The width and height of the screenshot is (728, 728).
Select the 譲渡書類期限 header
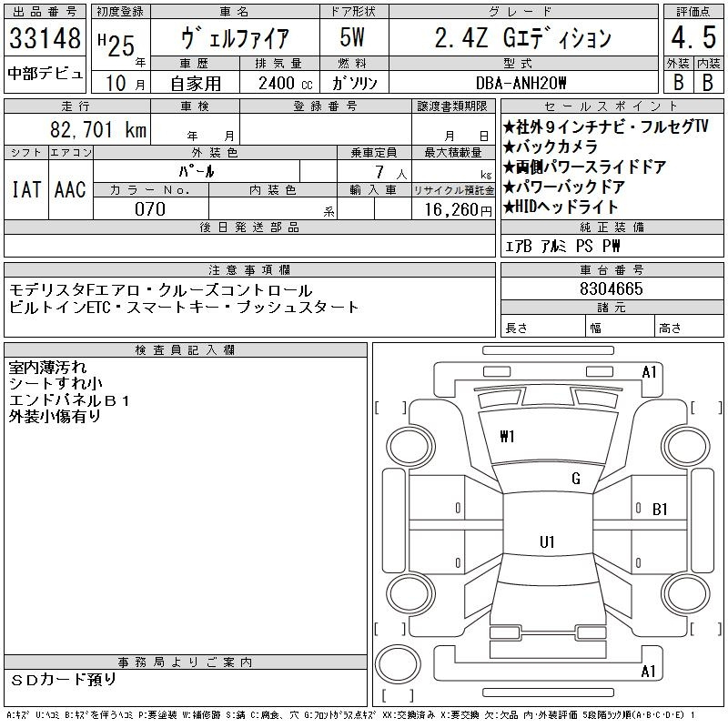coord(452,106)
